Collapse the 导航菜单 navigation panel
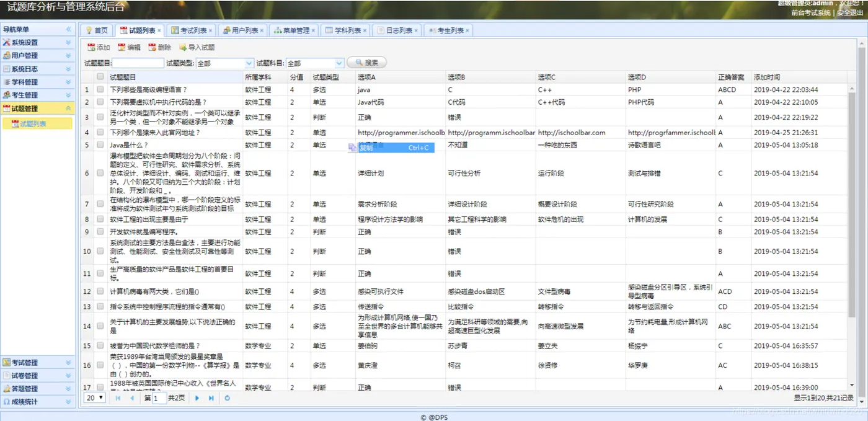 point(69,29)
